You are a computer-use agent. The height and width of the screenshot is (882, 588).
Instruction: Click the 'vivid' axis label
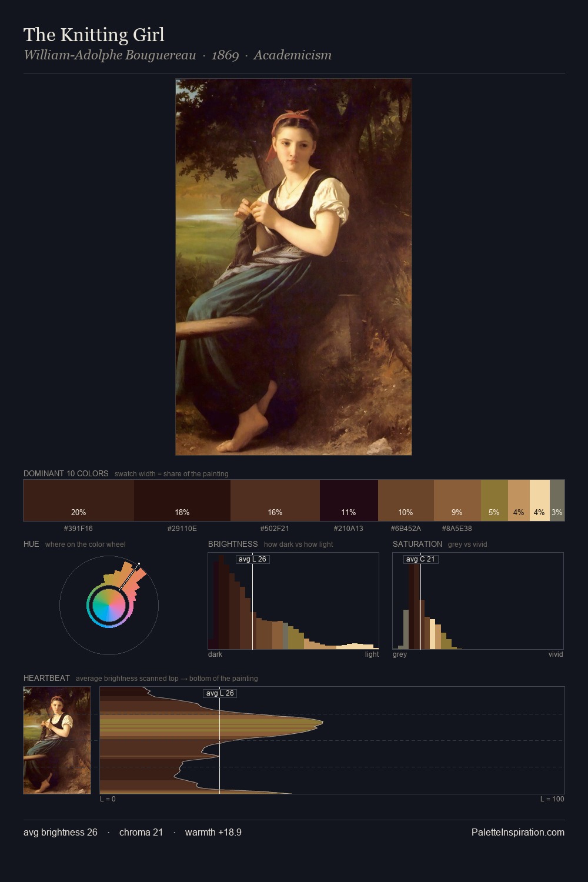pyautogui.click(x=556, y=654)
